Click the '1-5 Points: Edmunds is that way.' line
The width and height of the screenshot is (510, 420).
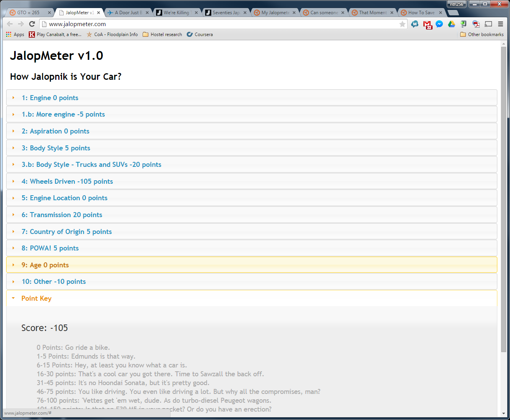86,356
